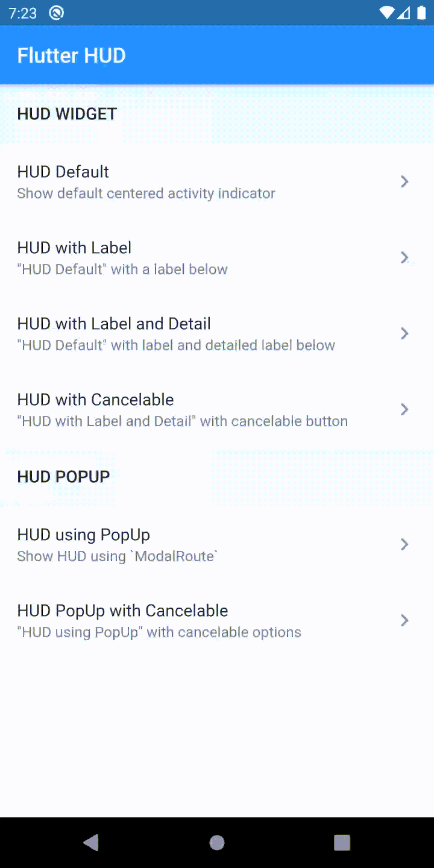Tap the subtitle text under HUD using PopUp
Image resolution: width=434 pixels, height=868 pixels.
pos(116,556)
